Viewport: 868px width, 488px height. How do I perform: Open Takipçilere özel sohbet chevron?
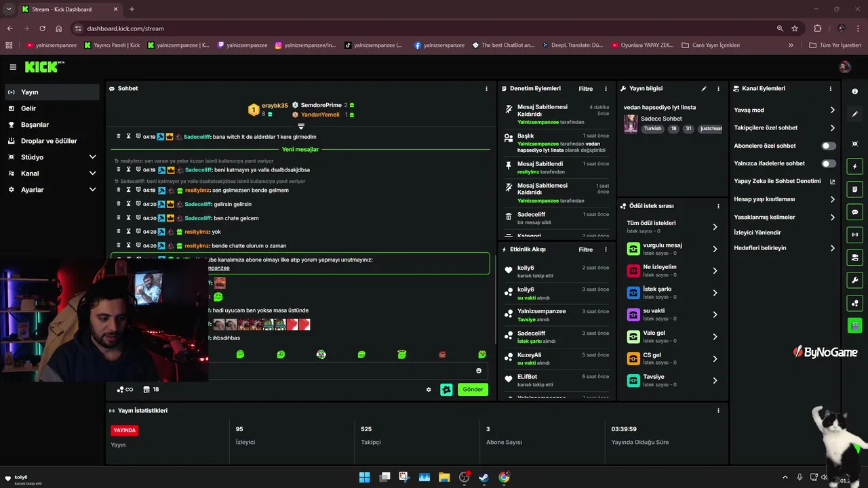click(x=833, y=127)
